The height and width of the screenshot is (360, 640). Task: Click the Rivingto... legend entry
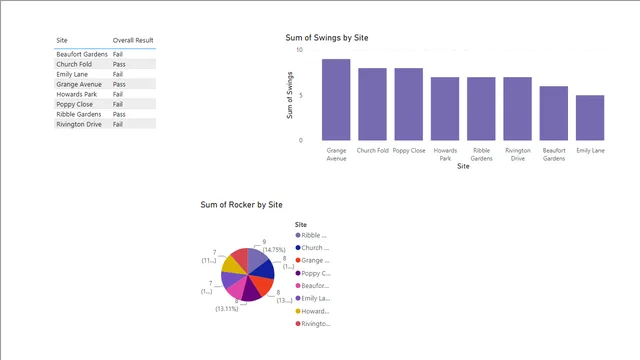click(x=313, y=324)
